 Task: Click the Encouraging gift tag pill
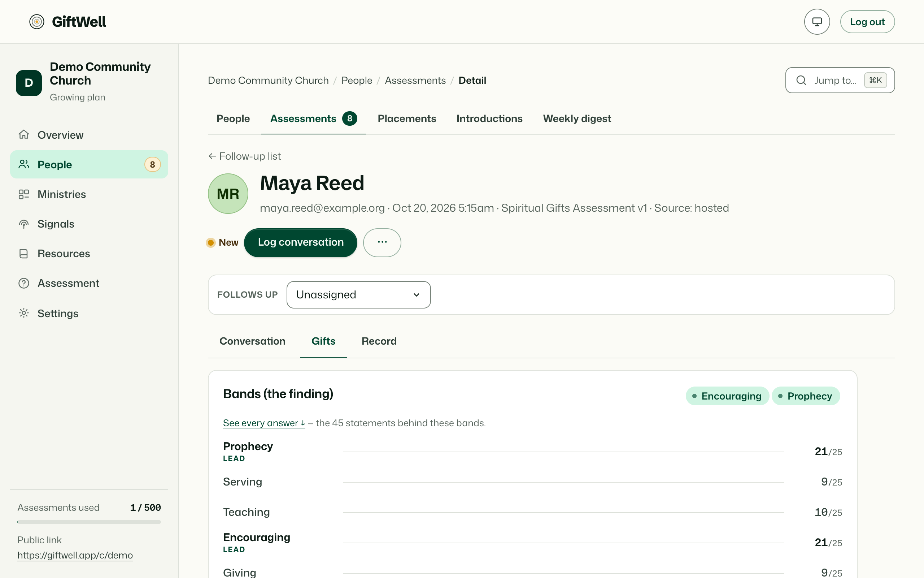tap(727, 396)
